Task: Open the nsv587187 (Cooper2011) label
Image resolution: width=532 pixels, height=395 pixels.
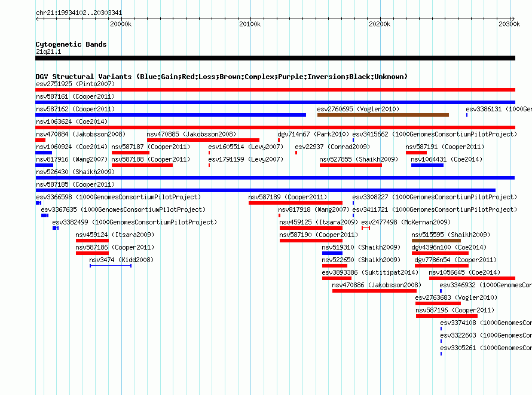Action: pyautogui.click(x=151, y=147)
